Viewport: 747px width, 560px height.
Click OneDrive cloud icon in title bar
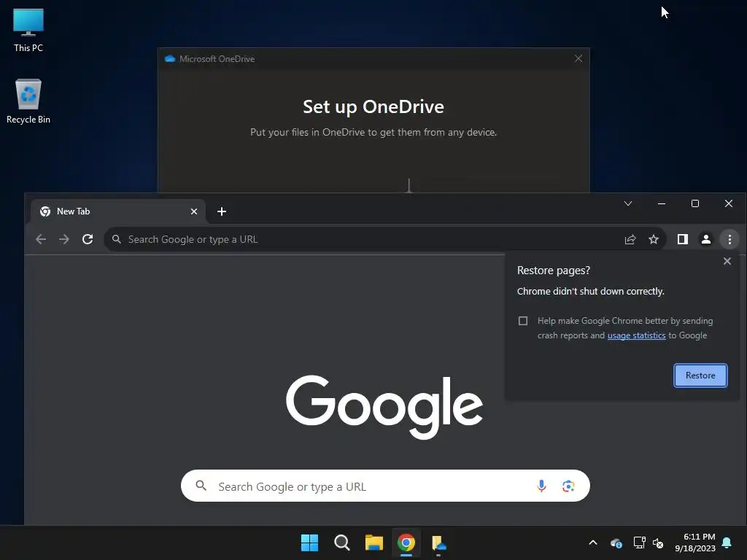(169, 58)
